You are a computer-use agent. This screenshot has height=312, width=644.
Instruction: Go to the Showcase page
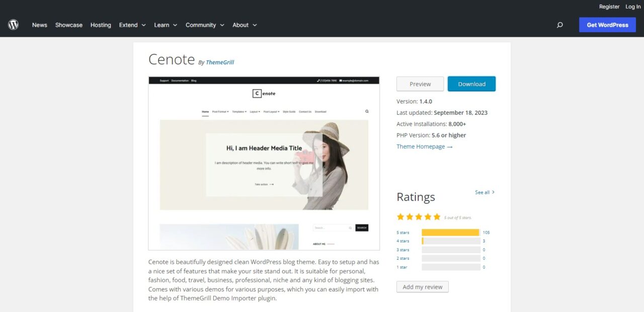click(69, 25)
